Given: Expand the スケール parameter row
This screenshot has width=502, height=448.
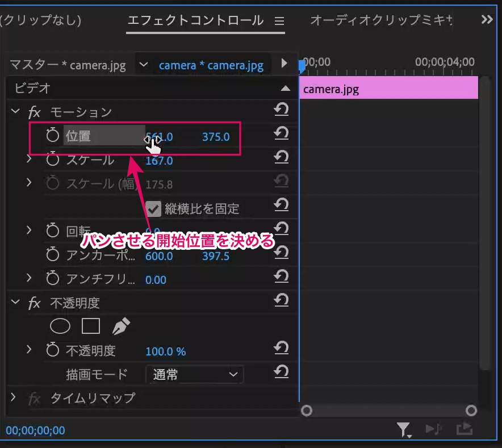Looking at the screenshot, I should pyautogui.click(x=29, y=159).
